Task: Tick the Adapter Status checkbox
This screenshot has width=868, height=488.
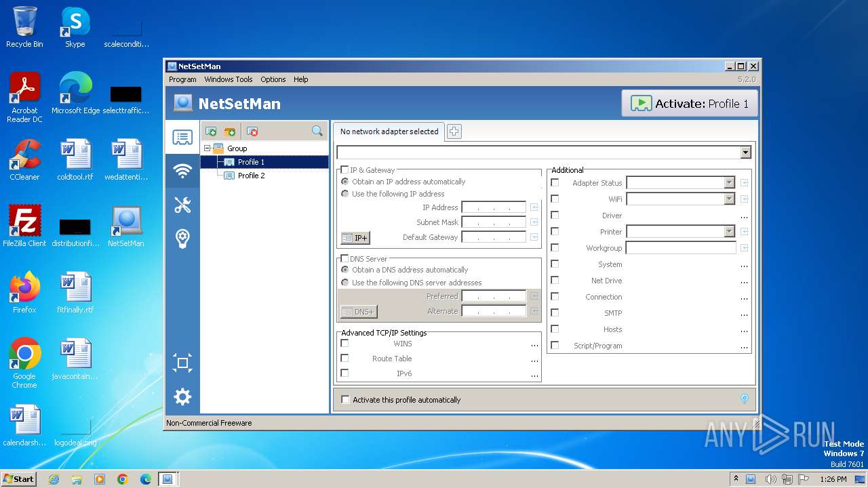Action: [555, 183]
